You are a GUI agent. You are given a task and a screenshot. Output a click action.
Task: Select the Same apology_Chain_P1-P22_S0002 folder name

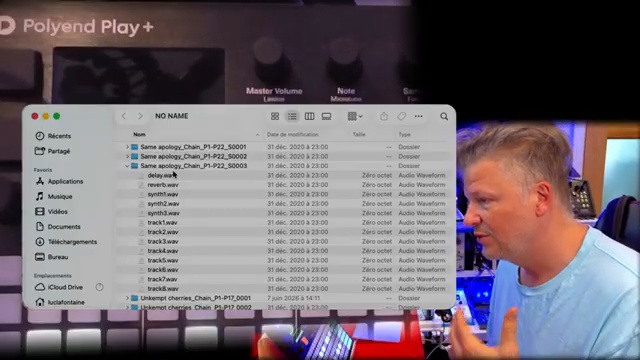193,156
